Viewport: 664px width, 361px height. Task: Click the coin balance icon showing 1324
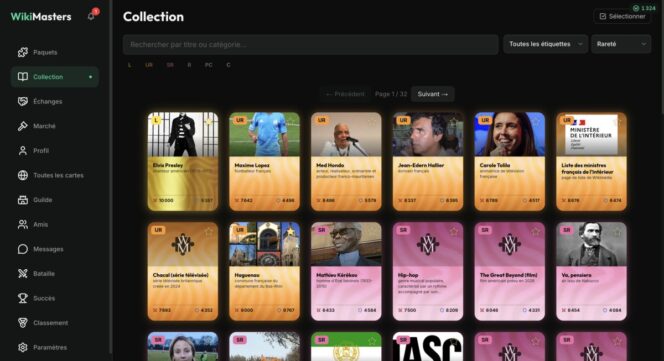click(636, 8)
